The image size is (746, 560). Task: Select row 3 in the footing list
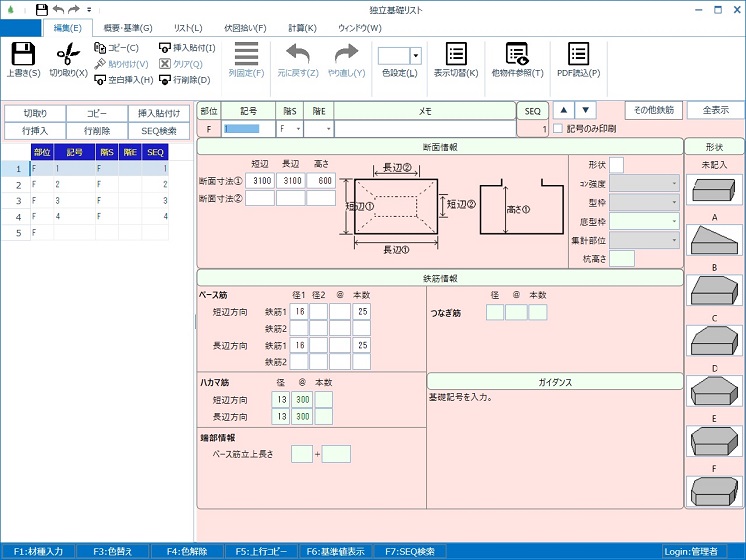[x=85, y=200]
